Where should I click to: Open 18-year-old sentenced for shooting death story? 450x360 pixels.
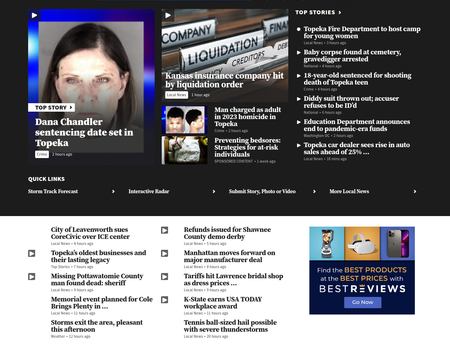357,79
